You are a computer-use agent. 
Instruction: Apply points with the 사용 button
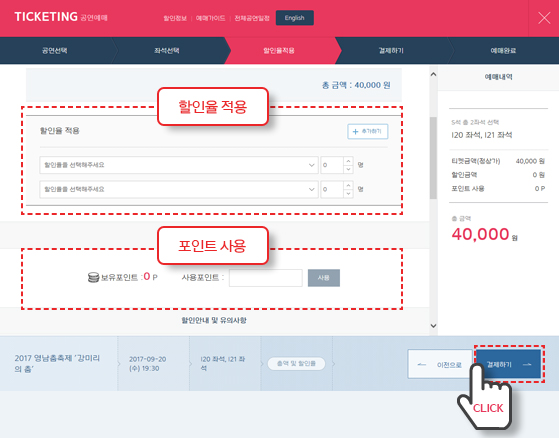[x=324, y=278]
